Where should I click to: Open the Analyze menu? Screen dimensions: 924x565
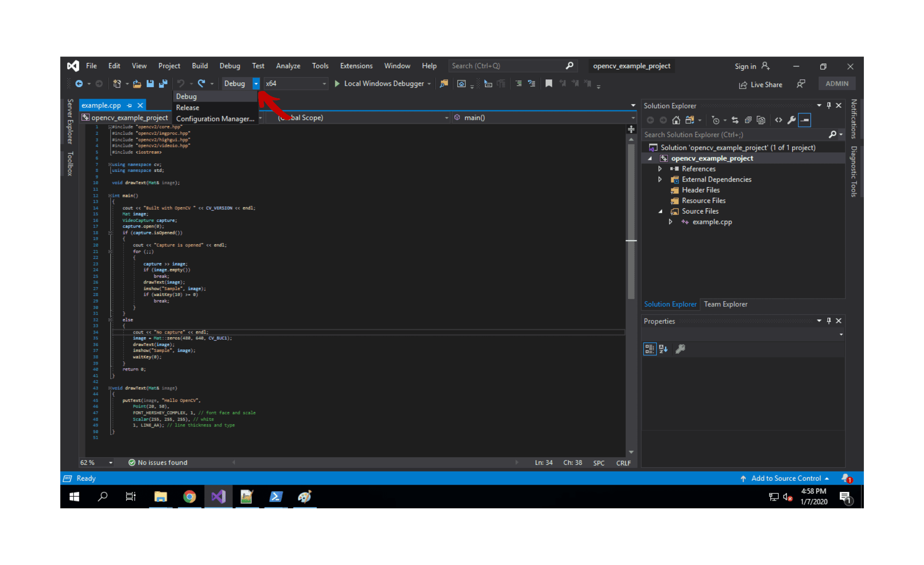point(288,66)
